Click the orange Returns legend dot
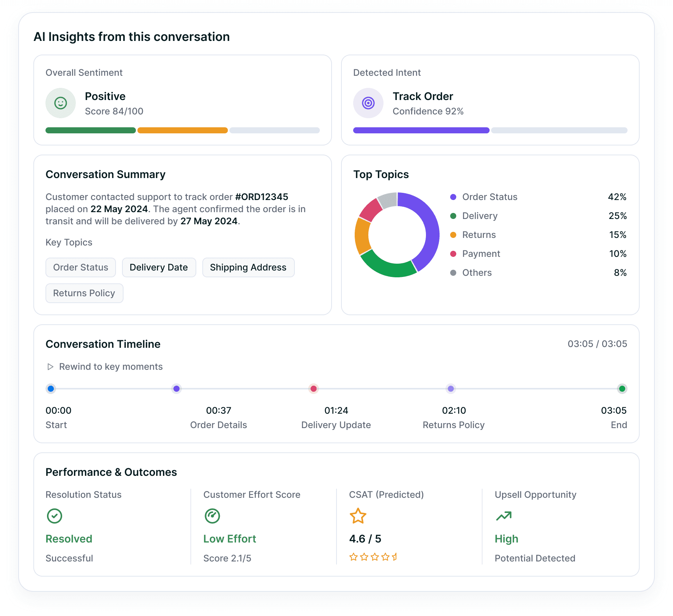This screenshot has height=616, width=673. (453, 235)
